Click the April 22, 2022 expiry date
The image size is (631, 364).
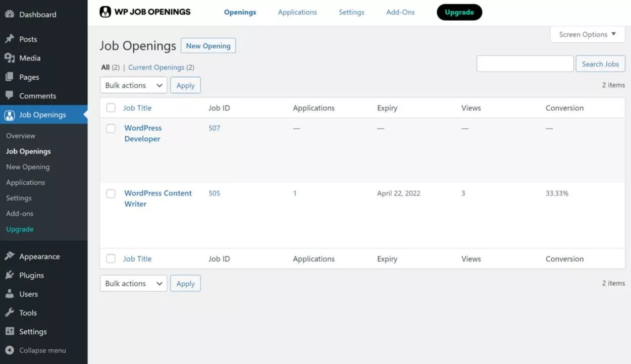(399, 193)
